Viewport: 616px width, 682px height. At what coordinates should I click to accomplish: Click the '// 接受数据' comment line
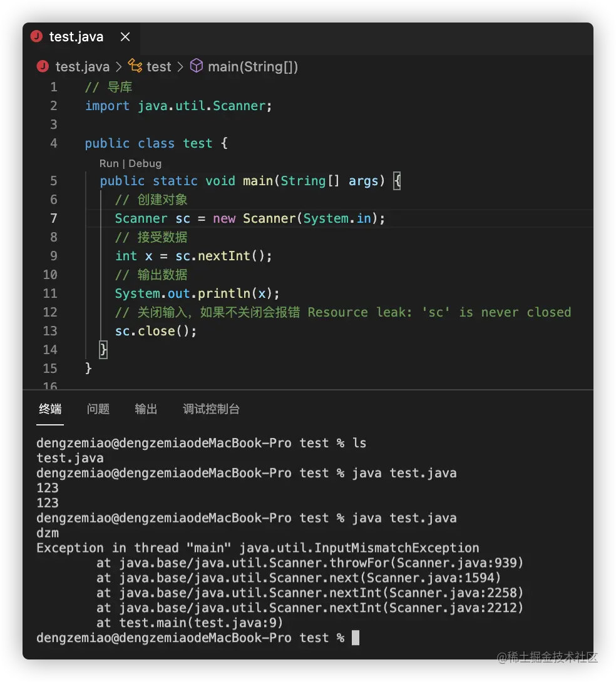point(151,237)
